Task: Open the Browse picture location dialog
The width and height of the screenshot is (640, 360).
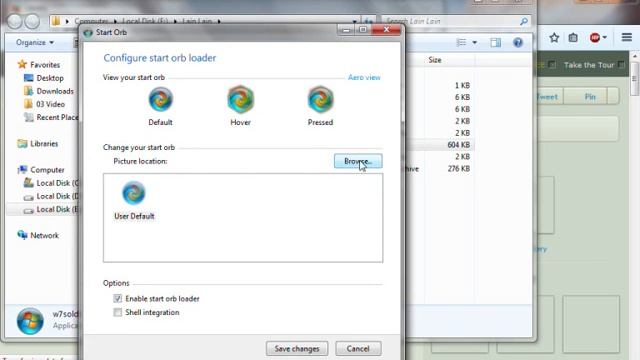Action: [358, 161]
